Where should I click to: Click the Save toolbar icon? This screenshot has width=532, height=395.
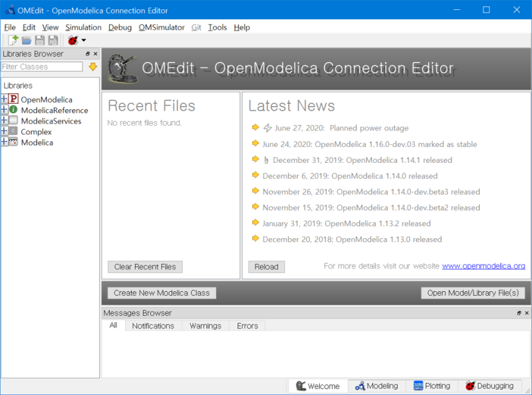point(40,41)
